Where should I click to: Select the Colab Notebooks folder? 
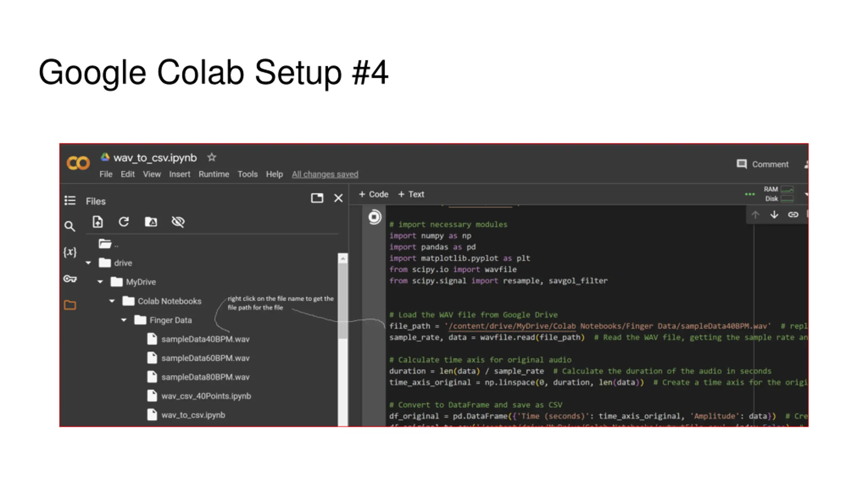pos(162,301)
